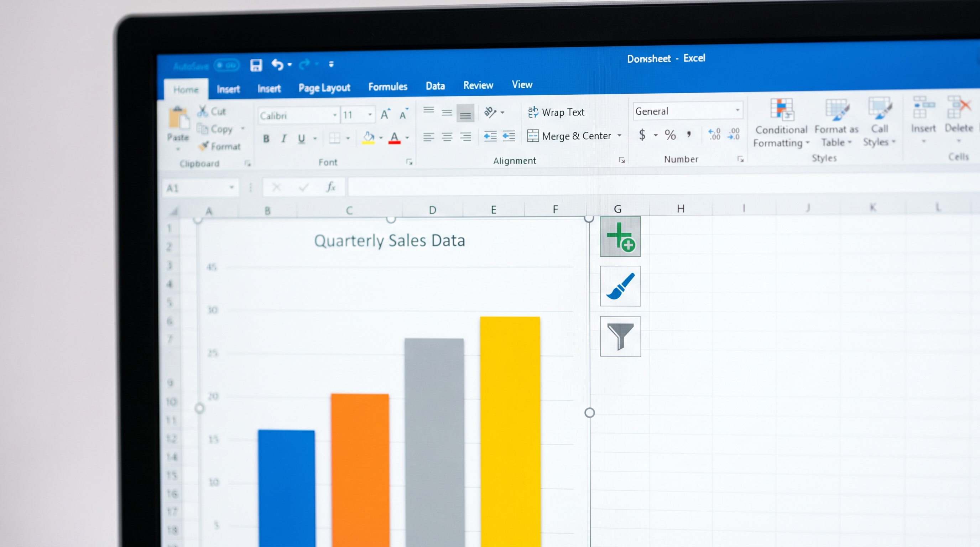Open the Merge & Center dropdown arrow
This screenshot has width=980, height=547.
coord(619,135)
